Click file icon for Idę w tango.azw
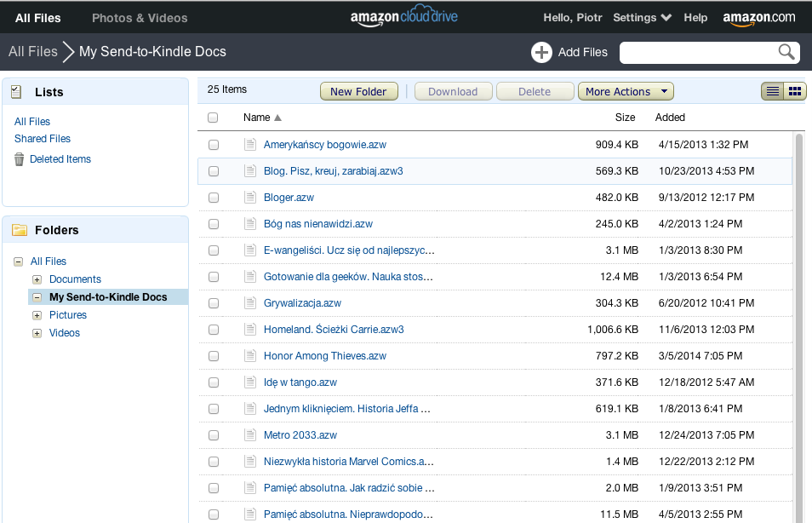Screen dimensions: 812x523 (x=250, y=382)
